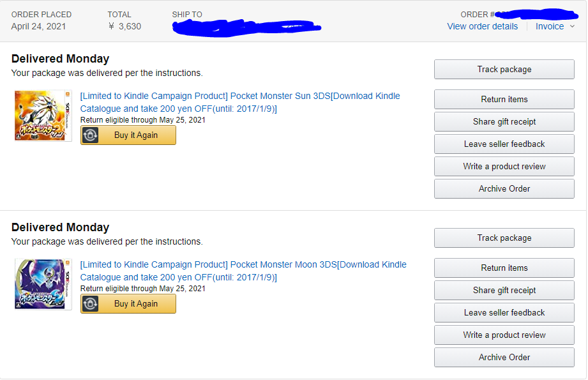The height and width of the screenshot is (380, 588).
Task: Click Return items for Pocket Monster Moon
Action: (504, 268)
